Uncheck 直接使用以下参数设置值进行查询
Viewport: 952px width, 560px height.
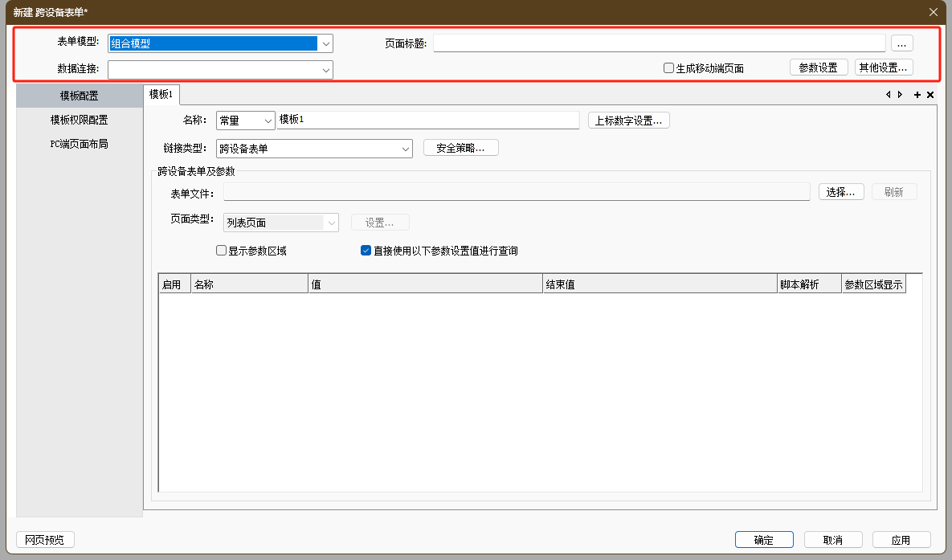pyautogui.click(x=366, y=251)
